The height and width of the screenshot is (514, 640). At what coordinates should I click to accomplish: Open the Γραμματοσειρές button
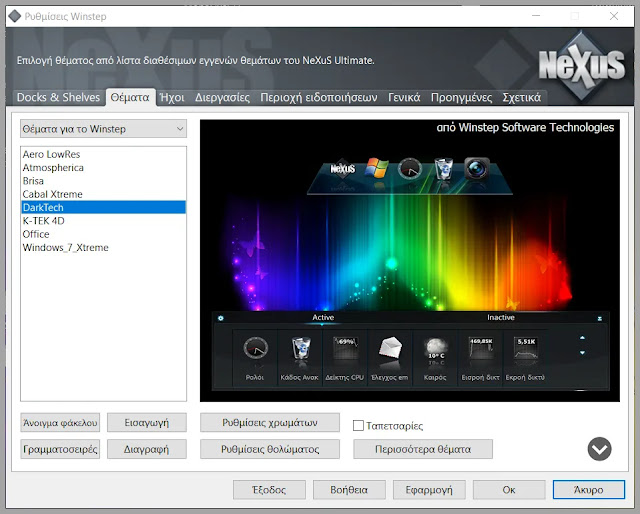pos(60,449)
